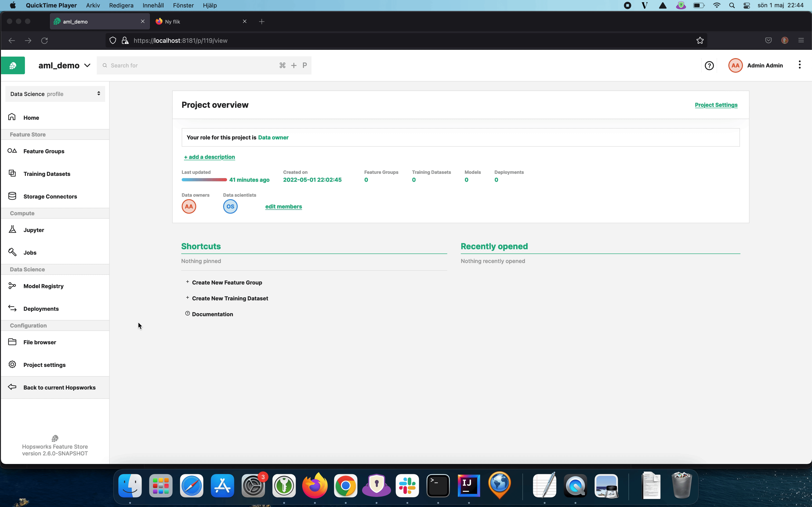812x507 pixels.
Task: Navigate to Deployments section
Action: 41,309
